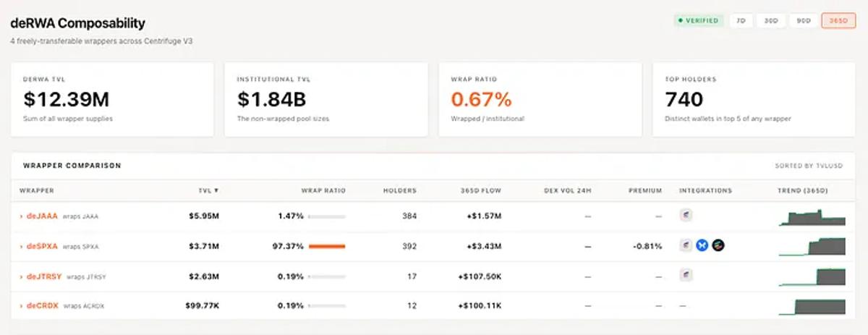Image resolution: width=868 pixels, height=335 pixels.
Task: Open the deJAAA trend chart
Action: pos(812,217)
